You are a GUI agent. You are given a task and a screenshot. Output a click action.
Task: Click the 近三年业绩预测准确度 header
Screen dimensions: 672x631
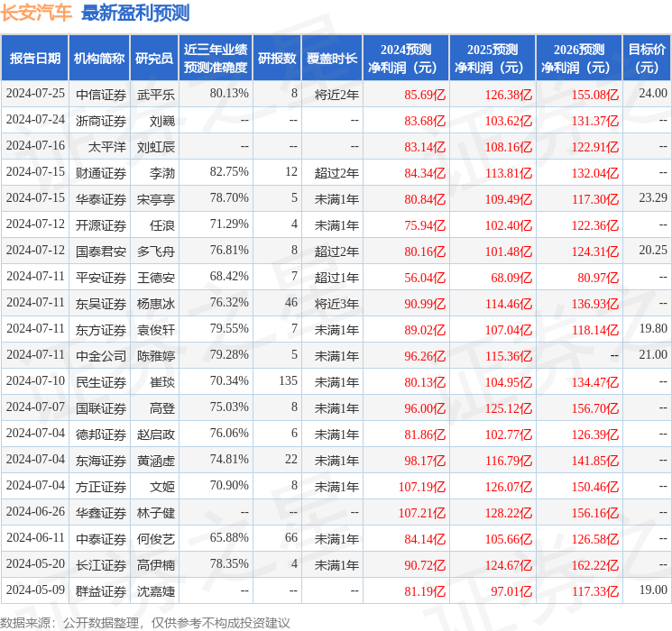click(216, 58)
